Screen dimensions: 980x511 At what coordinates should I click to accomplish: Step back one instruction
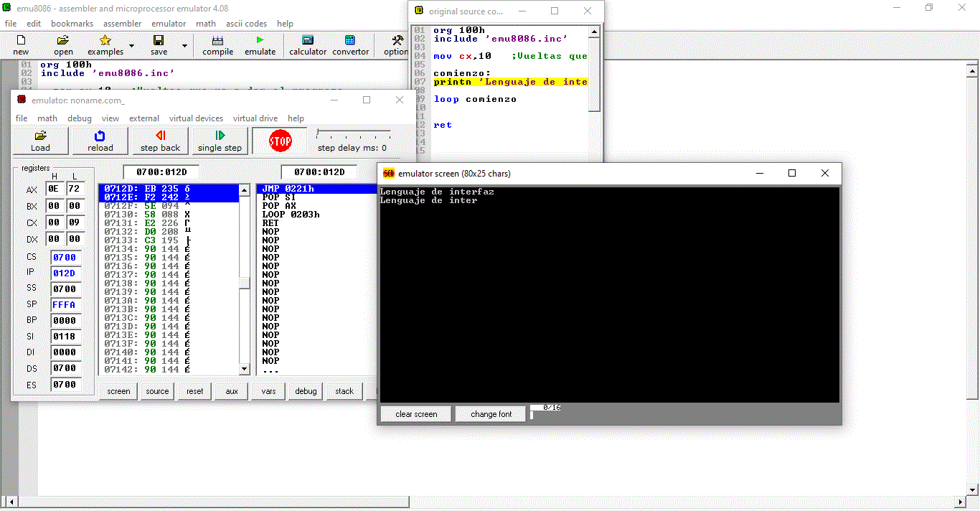[x=160, y=141]
